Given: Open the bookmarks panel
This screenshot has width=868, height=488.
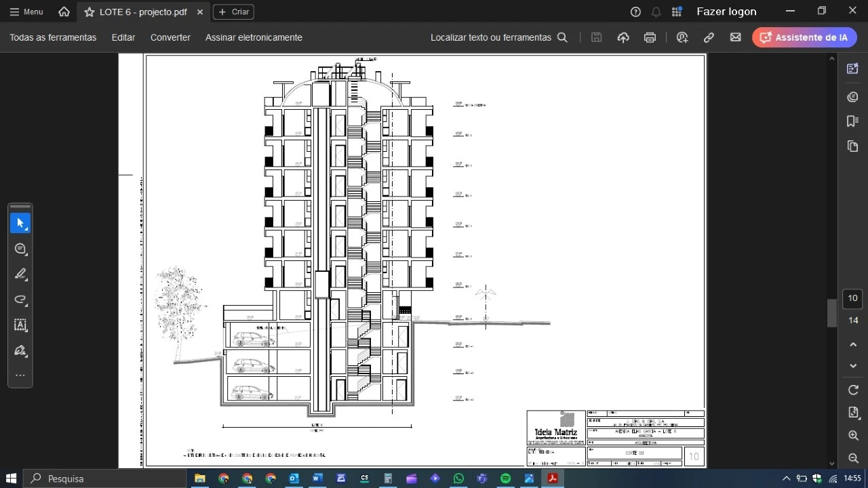Looking at the screenshot, I should click(852, 121).
